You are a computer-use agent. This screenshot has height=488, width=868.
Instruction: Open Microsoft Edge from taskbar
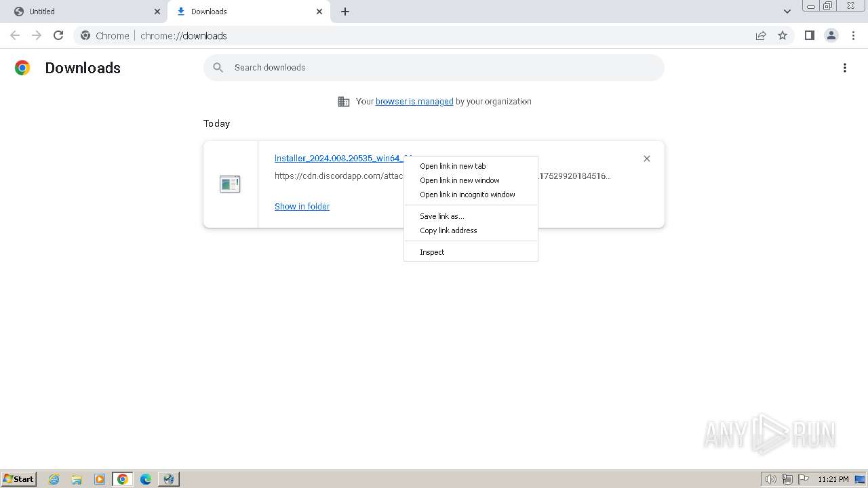click(x=145, y=479)
